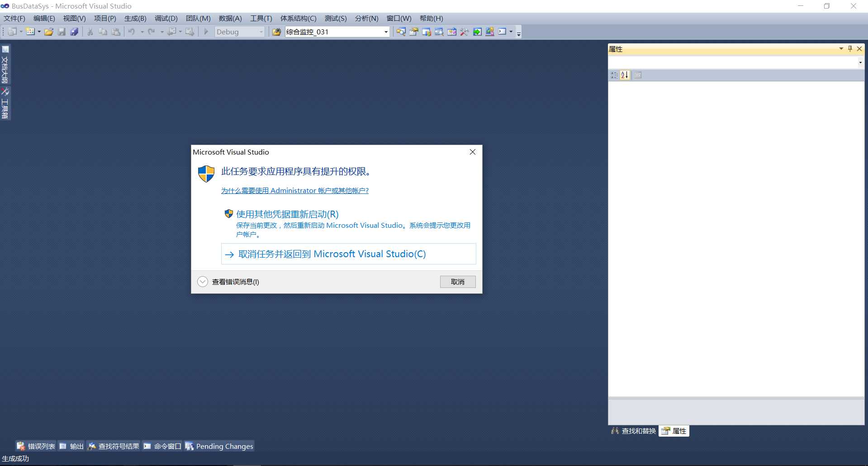The image size is (868, 466).
Task: Click the Property Pages icon in 属性 panel
Action: [x=638, y=75]
